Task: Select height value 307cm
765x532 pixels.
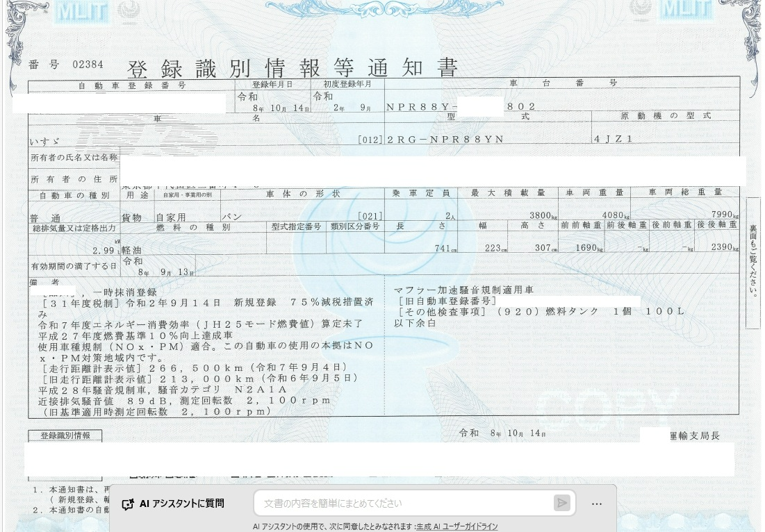Action: click(546, 248)
